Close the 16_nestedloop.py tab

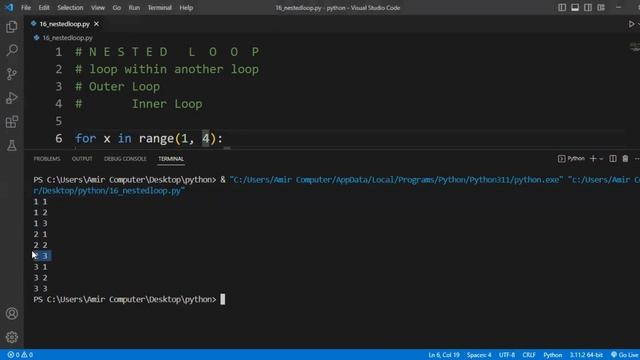click(96, 24)
